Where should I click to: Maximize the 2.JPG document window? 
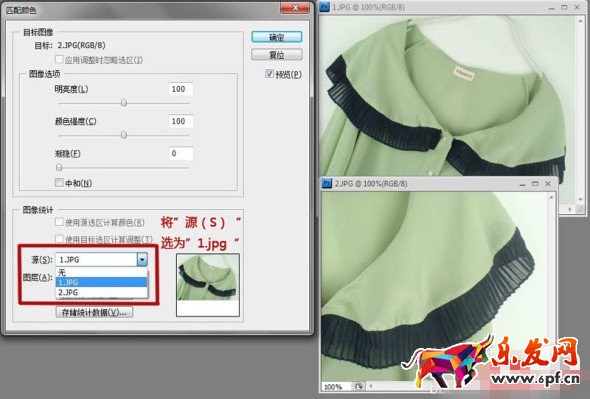click(535, 184)
